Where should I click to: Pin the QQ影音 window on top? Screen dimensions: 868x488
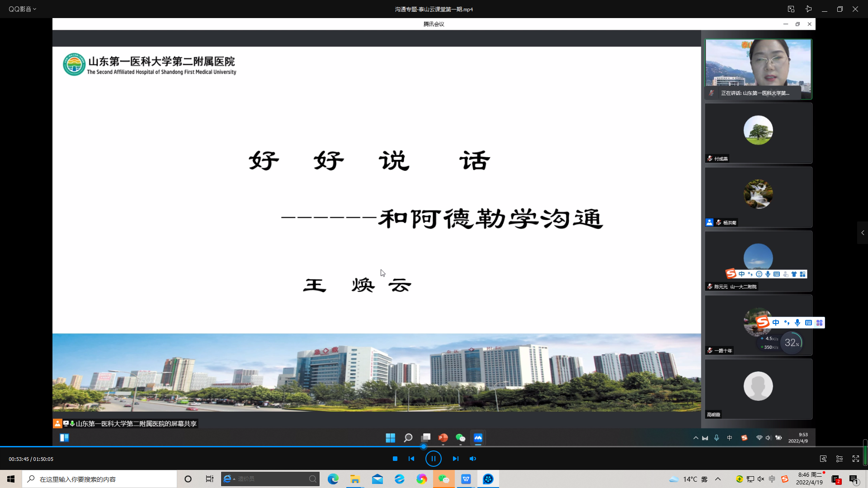coord(808,9)
